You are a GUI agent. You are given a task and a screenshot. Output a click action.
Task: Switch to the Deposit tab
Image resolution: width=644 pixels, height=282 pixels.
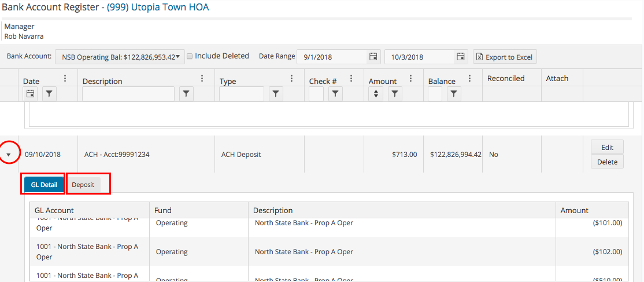point(83,185)
